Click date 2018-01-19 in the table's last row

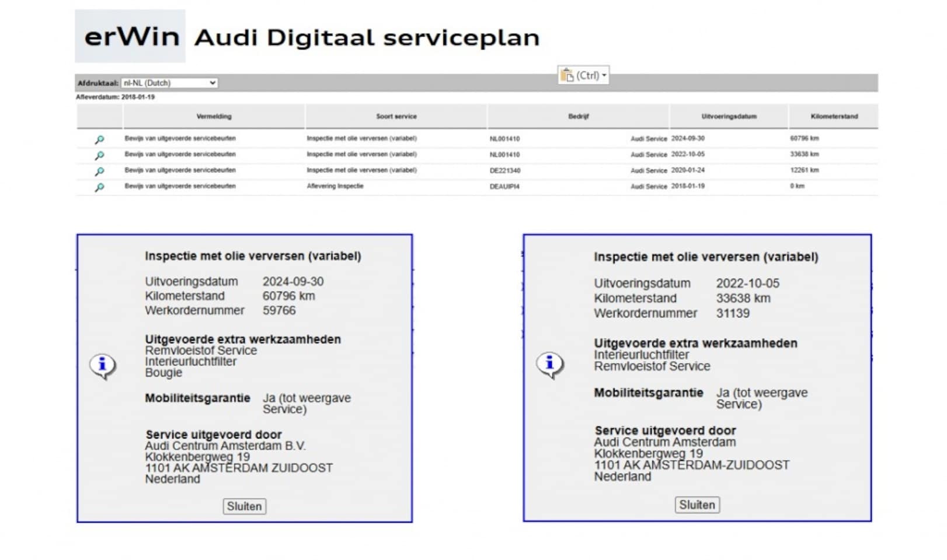pyautogui.click(x=688, y=185)
